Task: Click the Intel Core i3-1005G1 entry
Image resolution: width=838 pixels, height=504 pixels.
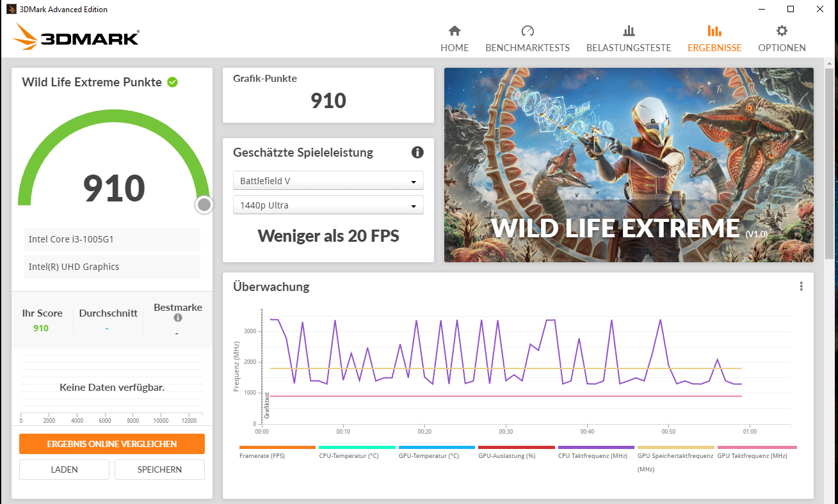Action: (x=112, y=239)
